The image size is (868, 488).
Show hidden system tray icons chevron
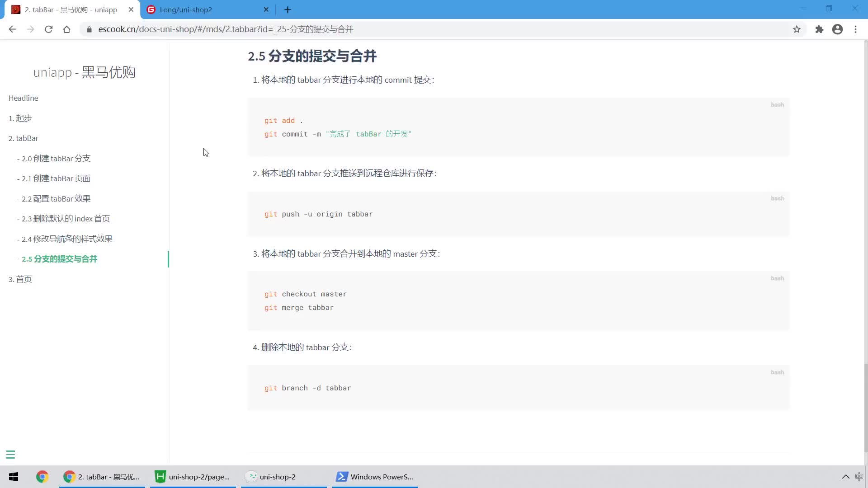point(845,477)
